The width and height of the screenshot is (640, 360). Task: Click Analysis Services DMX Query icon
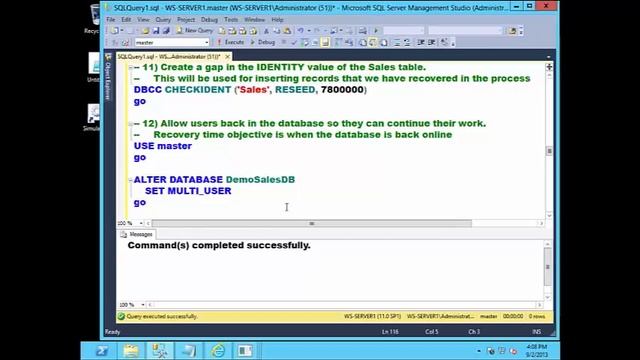pos(243,31)
